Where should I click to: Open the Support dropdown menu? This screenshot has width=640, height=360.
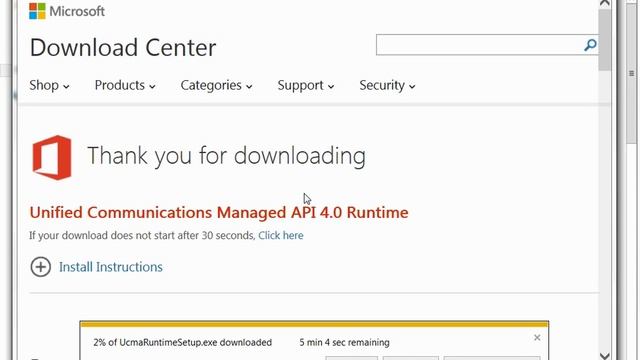[306, 85]
